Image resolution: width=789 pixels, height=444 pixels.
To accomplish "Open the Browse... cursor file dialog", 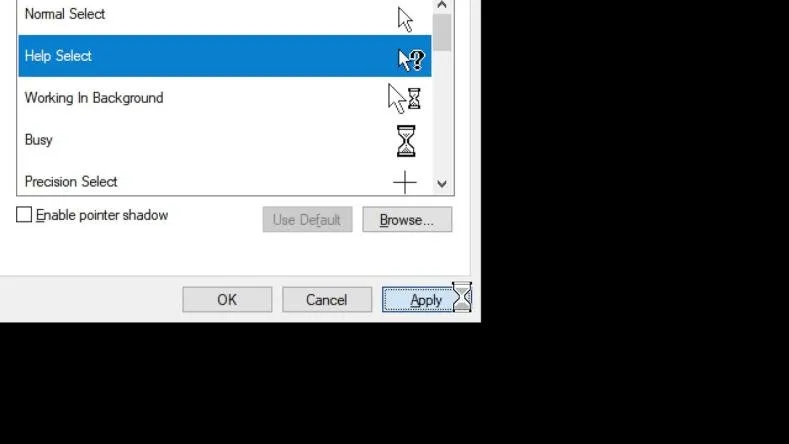I will (x=407, y=219).
